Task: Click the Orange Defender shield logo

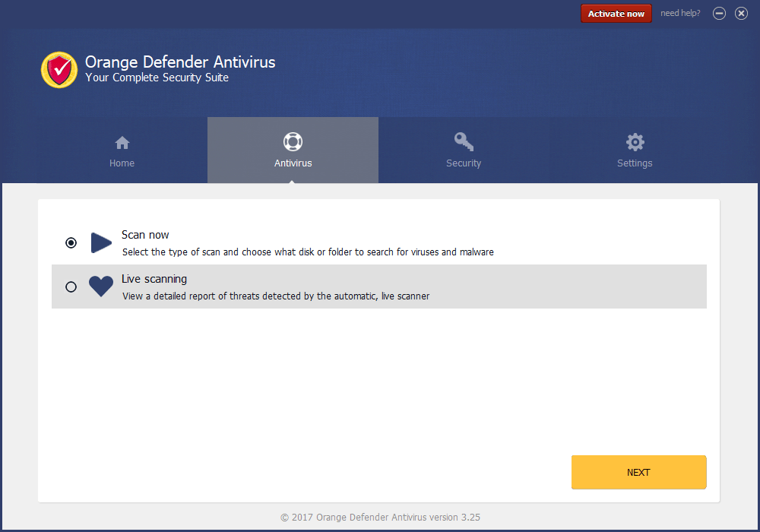Action: pos(59,71)
